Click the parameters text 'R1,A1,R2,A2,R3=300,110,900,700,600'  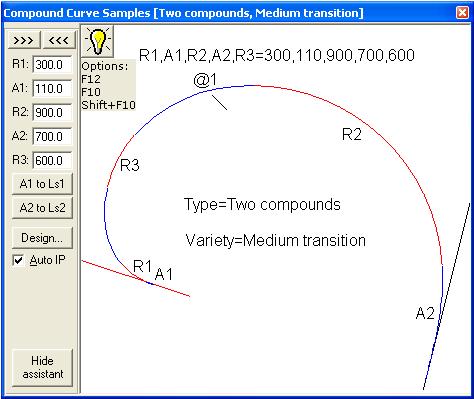[x=277, y=55]
